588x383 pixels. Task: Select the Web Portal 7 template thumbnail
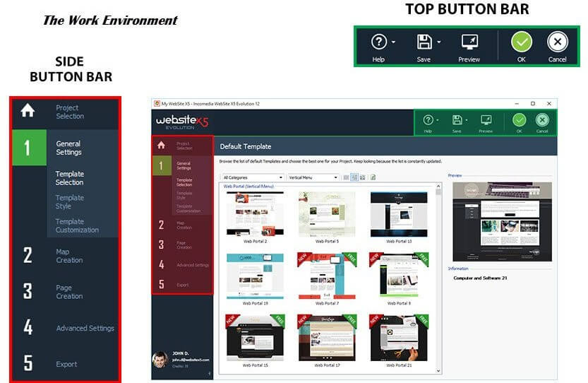pyautogui.click(x=327, y=276)
